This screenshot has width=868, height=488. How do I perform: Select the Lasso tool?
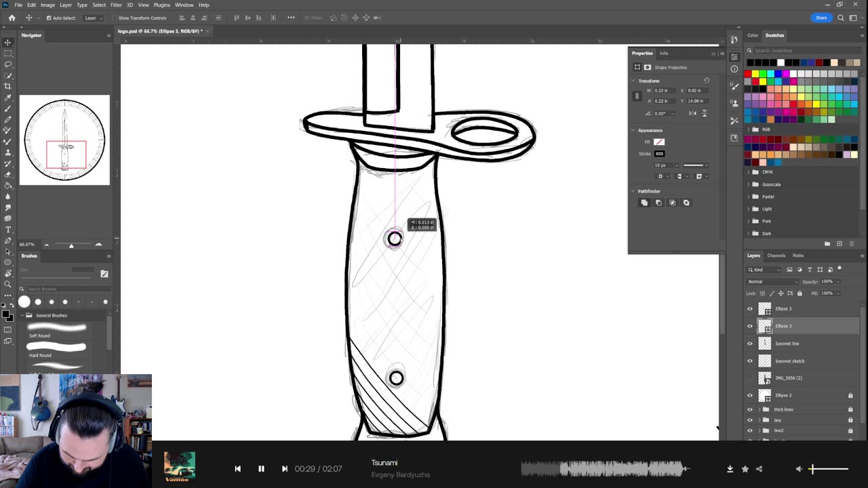(8, 64)
